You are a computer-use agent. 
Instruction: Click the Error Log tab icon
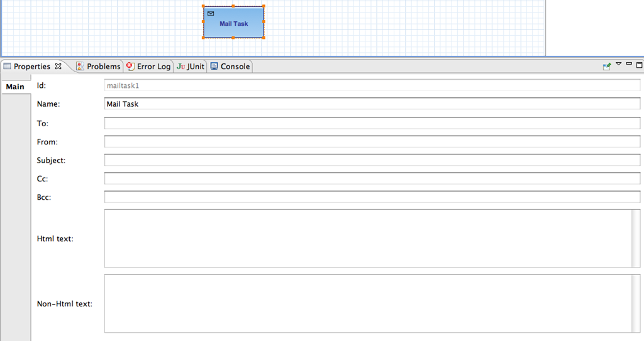[131, 66]
